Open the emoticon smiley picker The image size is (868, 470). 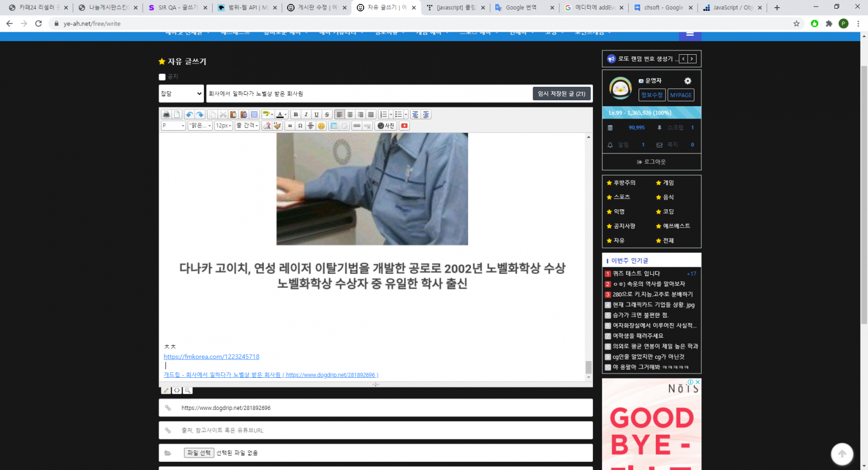pyautogui.click(x=321, y=126)
